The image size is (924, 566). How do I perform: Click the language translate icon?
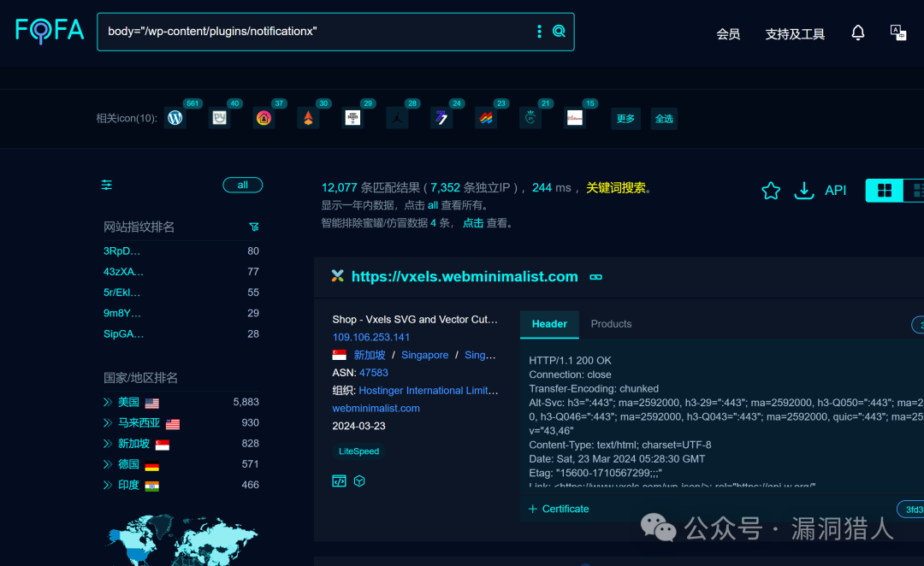click(x=898, y=32)
